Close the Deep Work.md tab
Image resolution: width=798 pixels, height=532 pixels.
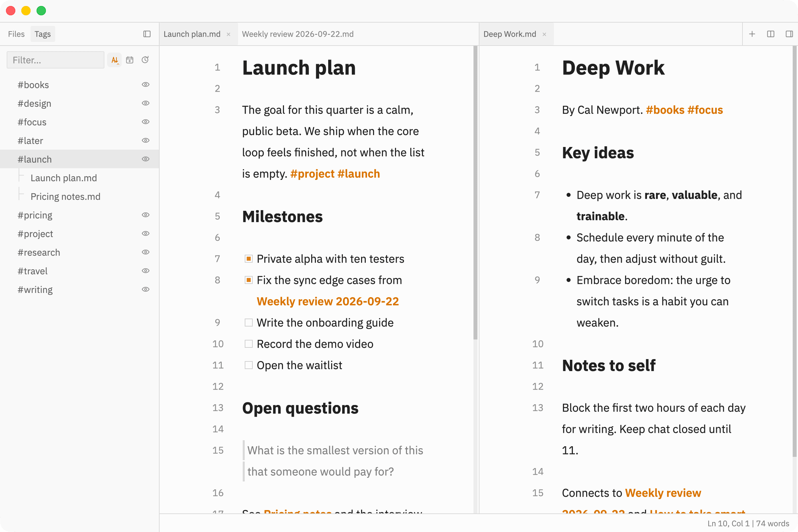pos(544,34)
